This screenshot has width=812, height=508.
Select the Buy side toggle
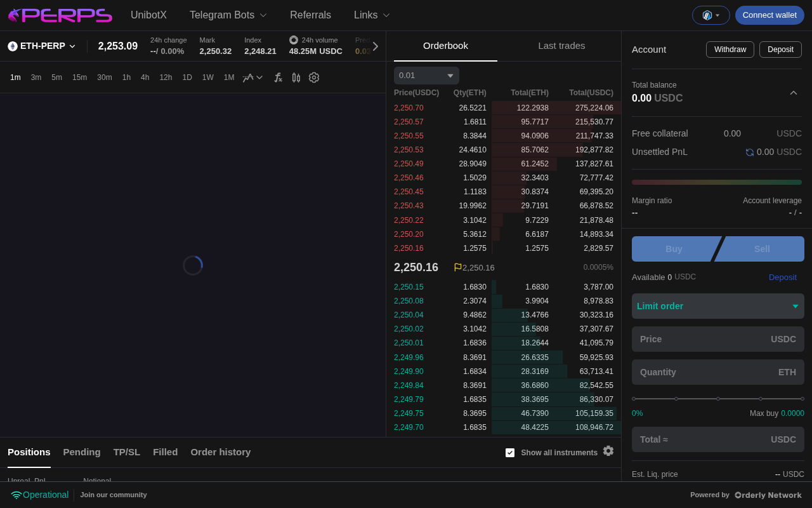click(674, 249)
